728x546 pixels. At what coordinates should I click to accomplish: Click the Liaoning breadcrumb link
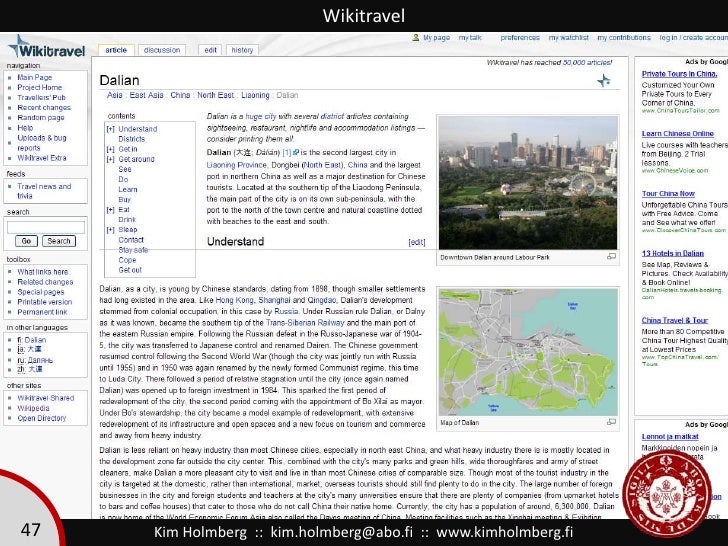pyautogui.click(x=255, y=95)
